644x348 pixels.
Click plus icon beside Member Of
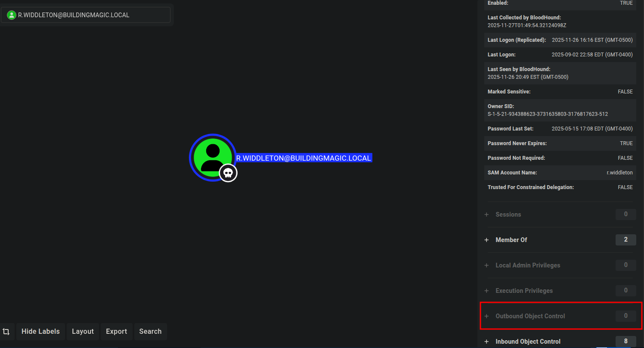pyautogui.click(x=486, y=240)
